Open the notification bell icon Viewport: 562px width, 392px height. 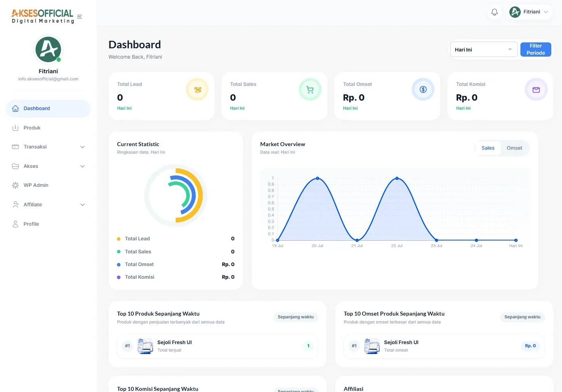click(494, 12)
